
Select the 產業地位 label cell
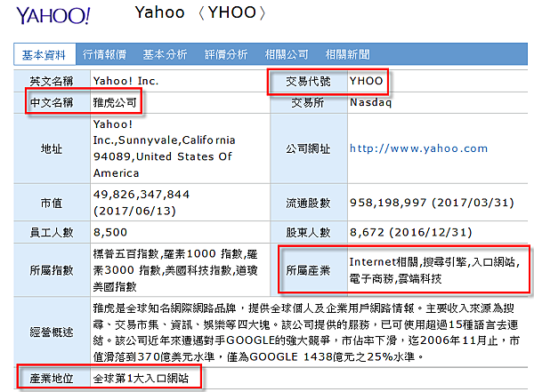pos(52,378)
